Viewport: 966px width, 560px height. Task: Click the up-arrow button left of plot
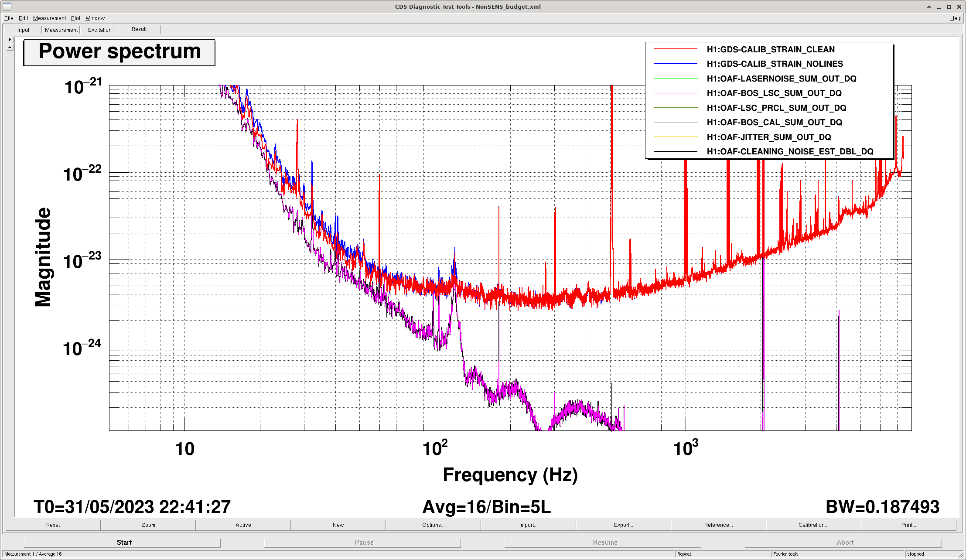10,47
